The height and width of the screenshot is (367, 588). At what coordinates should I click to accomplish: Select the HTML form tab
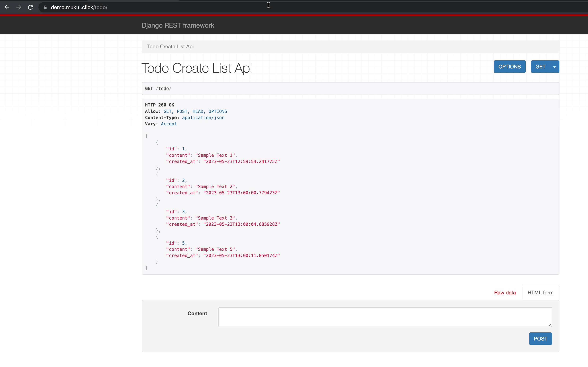click(540, 293)
